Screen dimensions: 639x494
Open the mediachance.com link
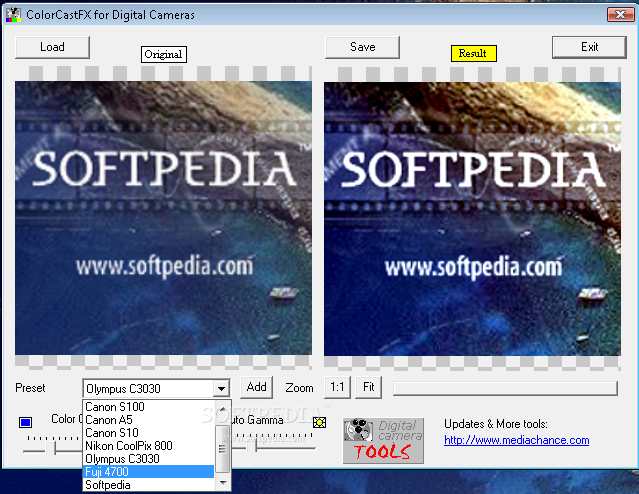pyautogui.click(x=516, y=440)
